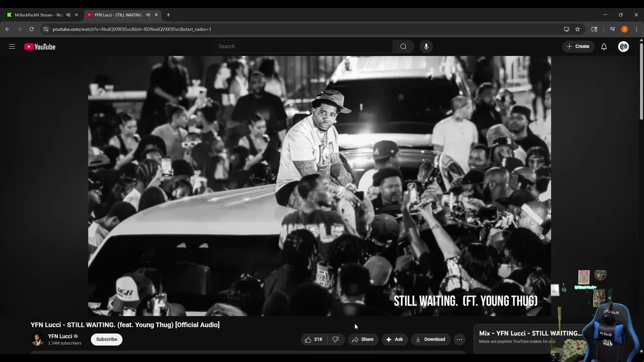Go back with the browser back arrow
The image size is (644, 362).
click(x=7, y=29)
